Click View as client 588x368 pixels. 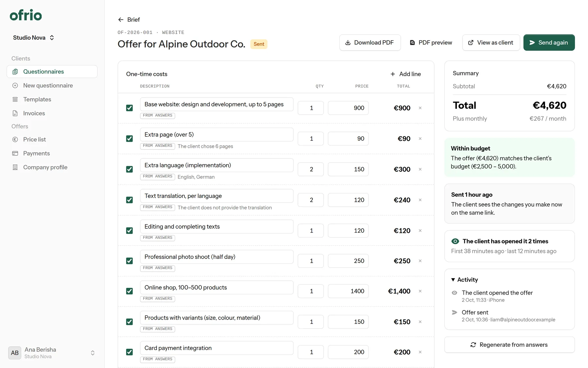coord(491,43)
